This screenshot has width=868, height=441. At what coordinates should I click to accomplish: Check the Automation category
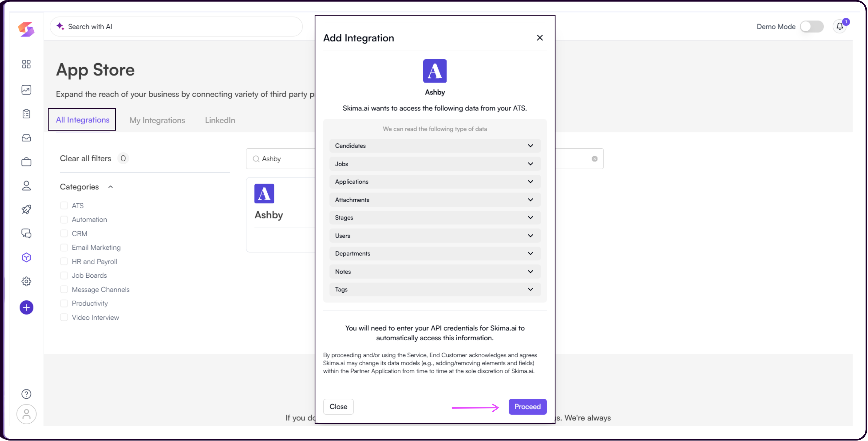(64, 219)
